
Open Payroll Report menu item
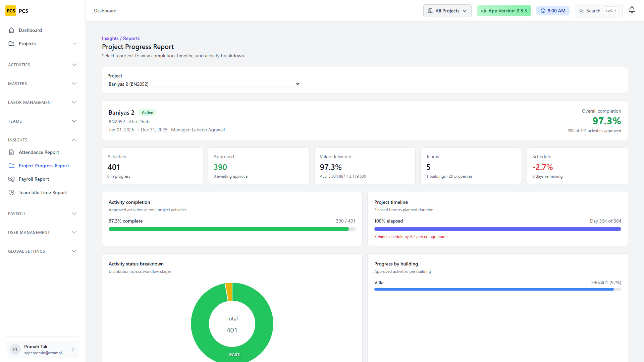pos(43,179)
